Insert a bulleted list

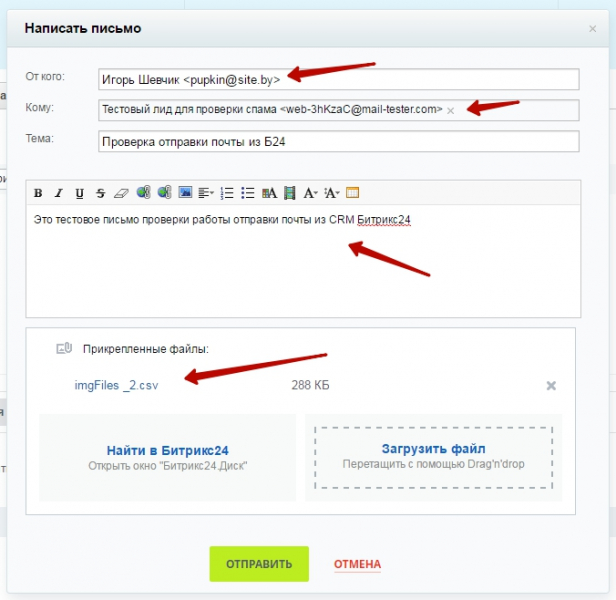pos(248,193)
